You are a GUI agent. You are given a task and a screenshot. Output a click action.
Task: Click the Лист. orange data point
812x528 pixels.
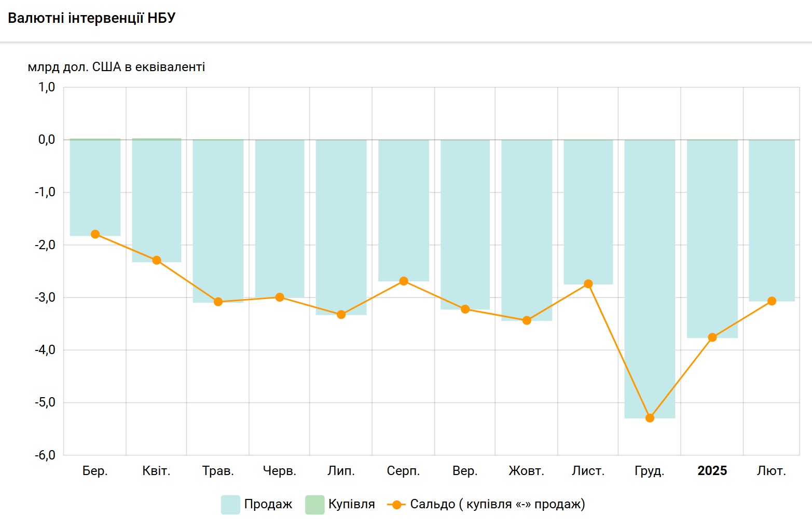(588, 284)
